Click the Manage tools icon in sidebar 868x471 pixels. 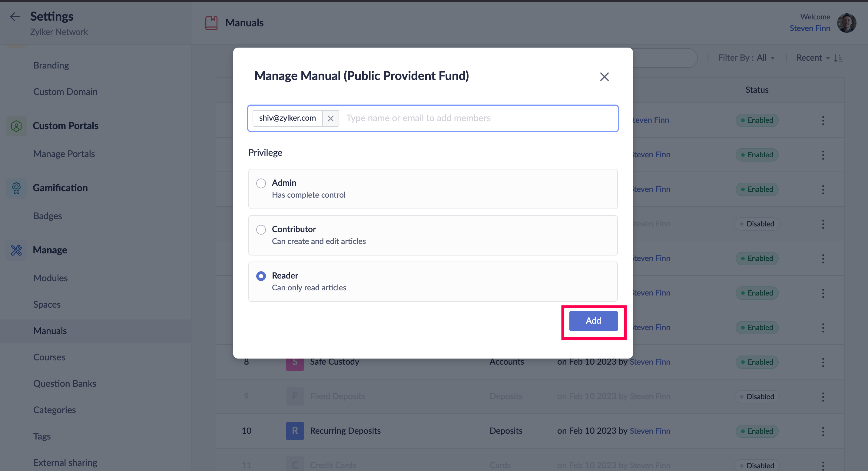coord(16,250)
